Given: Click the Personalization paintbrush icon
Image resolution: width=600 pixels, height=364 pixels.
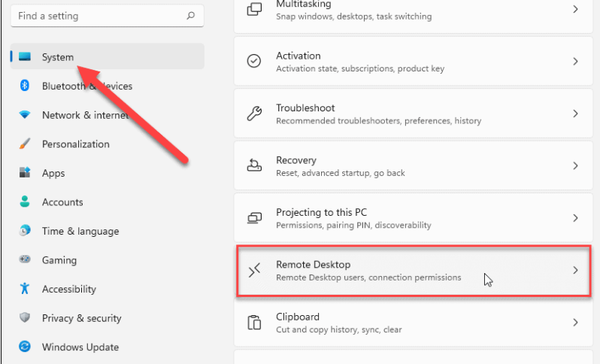Looking at the screenshot, I should [25, 144].
